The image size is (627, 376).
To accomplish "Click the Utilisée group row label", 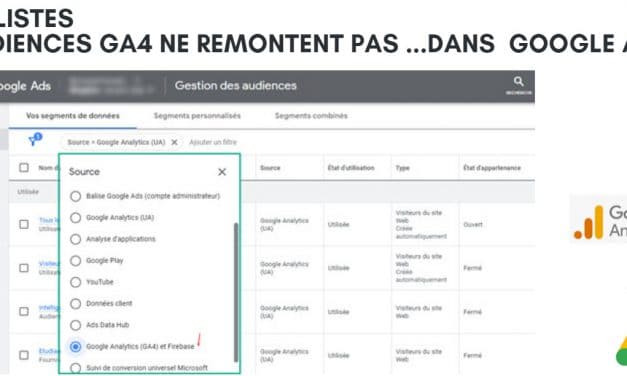I will (x=28, y=192).
